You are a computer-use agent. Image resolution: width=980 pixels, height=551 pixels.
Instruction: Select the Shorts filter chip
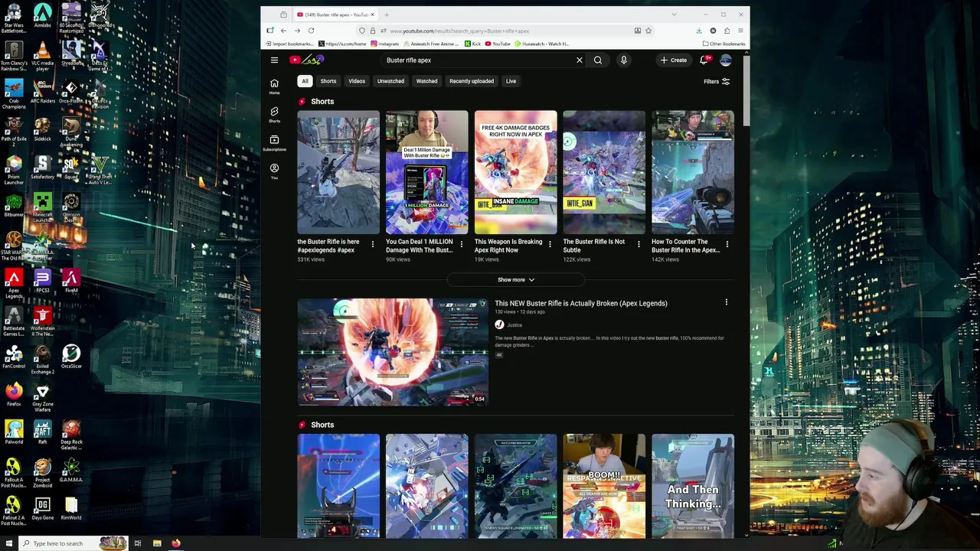[x=328, y=81]
